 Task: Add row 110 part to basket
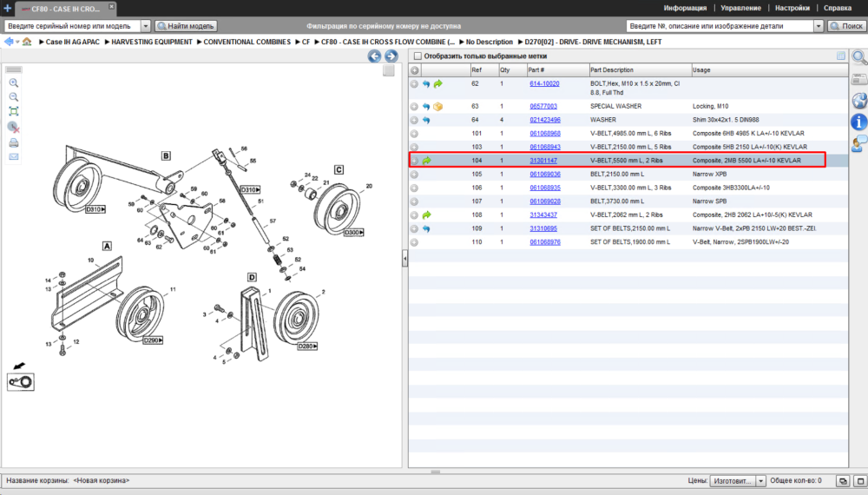(414, 242)
